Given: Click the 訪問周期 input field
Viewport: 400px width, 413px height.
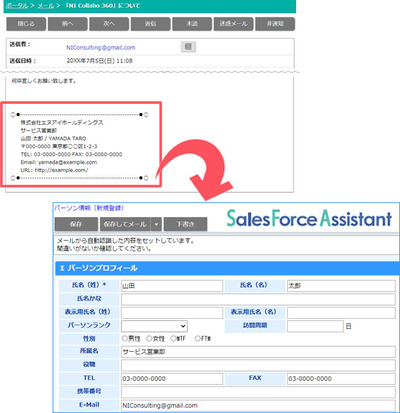Looking at the screenshot, I should pos(315,326).
